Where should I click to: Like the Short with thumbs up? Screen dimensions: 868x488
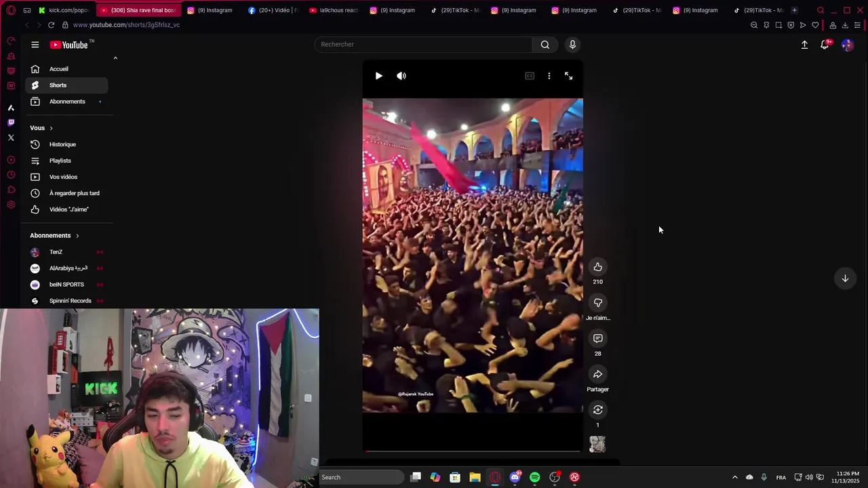597,267
